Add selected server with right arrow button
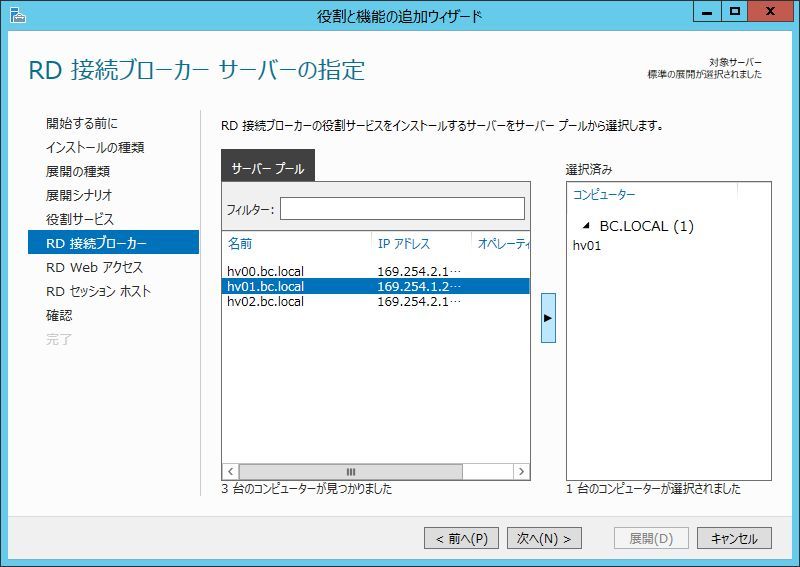The height and width of the screenshot is (567, 800). click(x=548, y=317)
